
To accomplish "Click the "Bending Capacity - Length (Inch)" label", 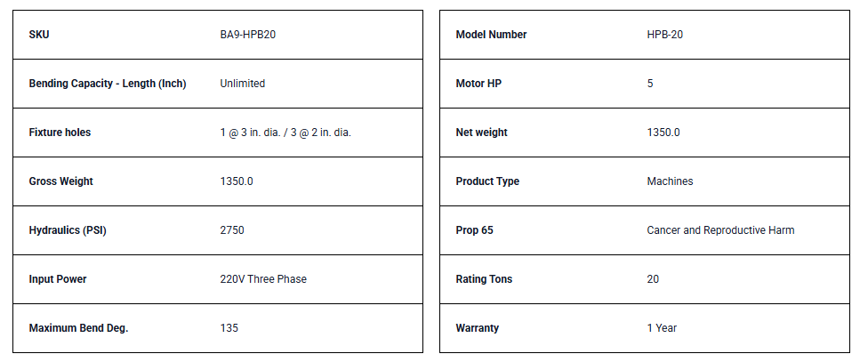I will coord(108,84).
